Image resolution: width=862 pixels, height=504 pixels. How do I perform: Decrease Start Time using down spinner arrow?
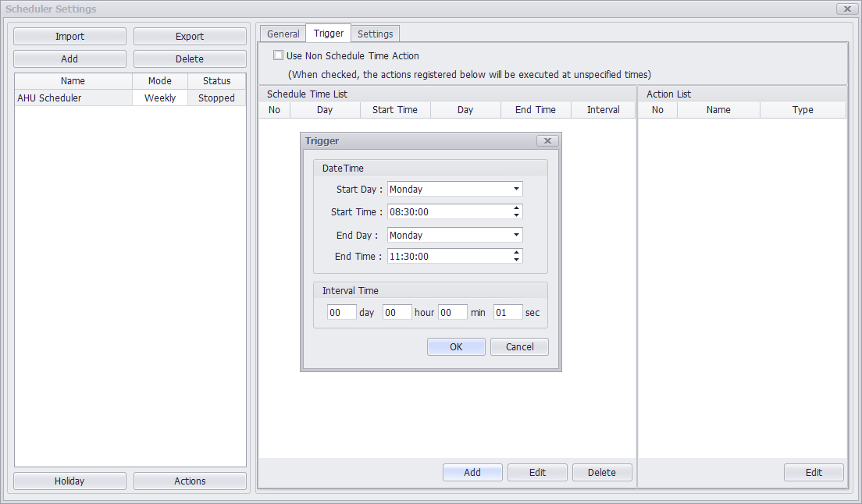[516, 215]
